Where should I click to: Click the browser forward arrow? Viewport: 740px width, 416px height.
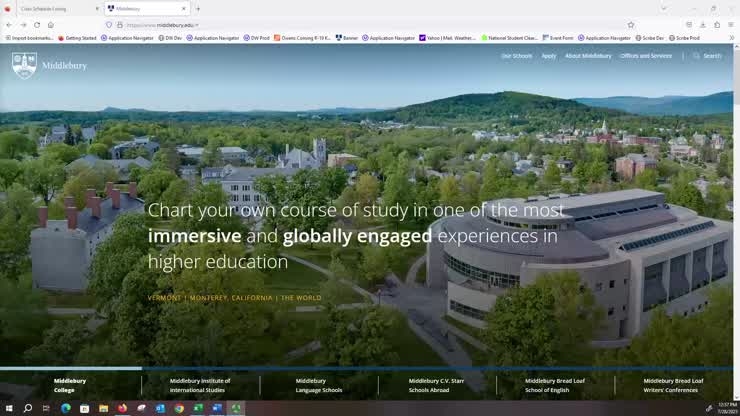(x=23, y=25)
